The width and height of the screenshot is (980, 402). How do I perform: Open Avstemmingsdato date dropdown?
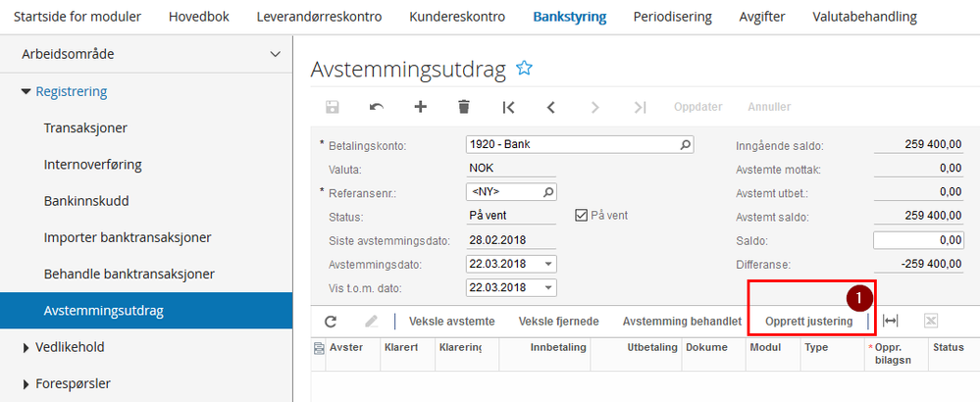548,264
